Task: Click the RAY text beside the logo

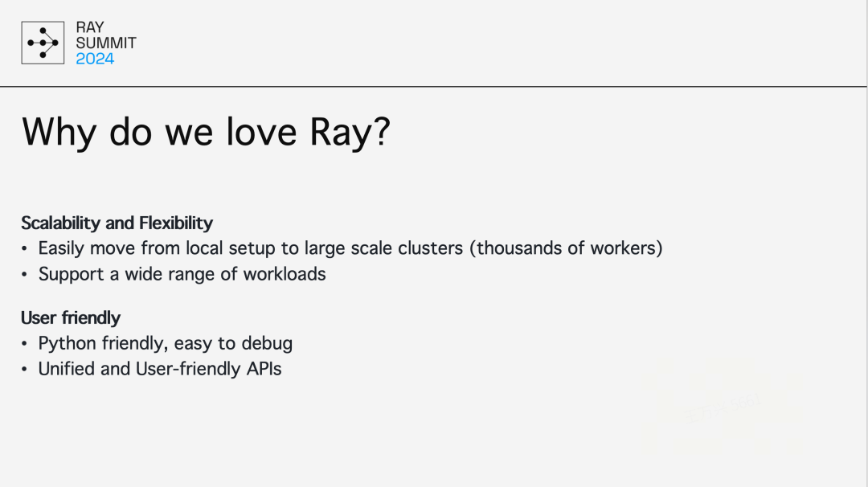Action: click(x=90, y=27)
